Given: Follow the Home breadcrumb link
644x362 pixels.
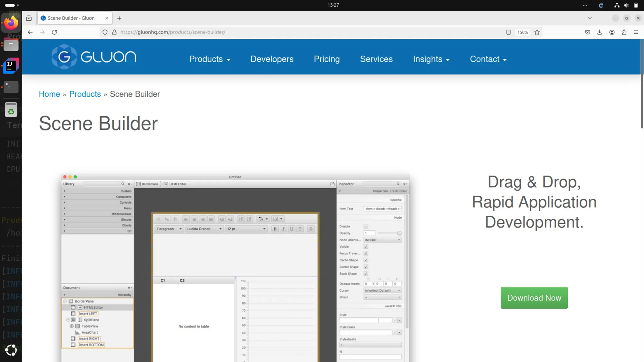Looking at the screenshot, I should click(49, 94).
